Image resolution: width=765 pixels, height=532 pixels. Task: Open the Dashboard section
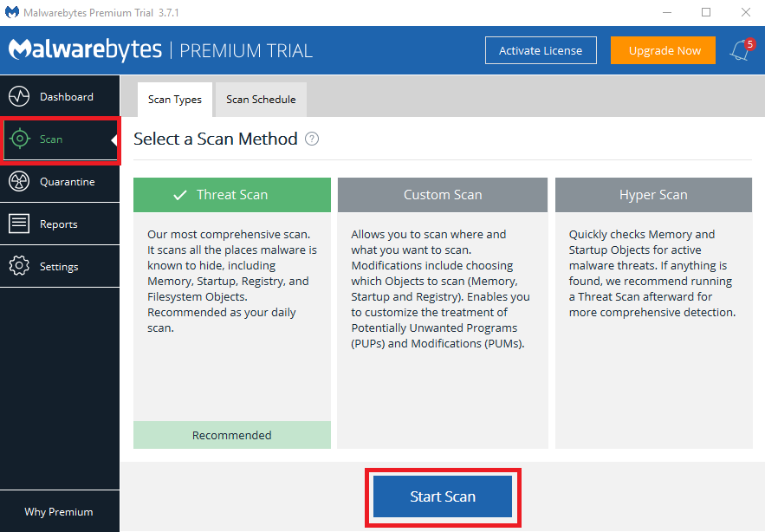(x=60, y=97)
